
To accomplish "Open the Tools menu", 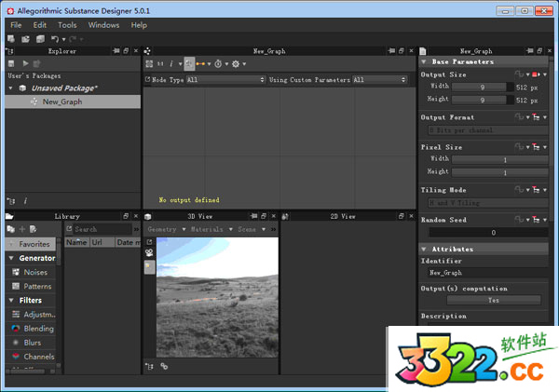I will tap(67, 25).
